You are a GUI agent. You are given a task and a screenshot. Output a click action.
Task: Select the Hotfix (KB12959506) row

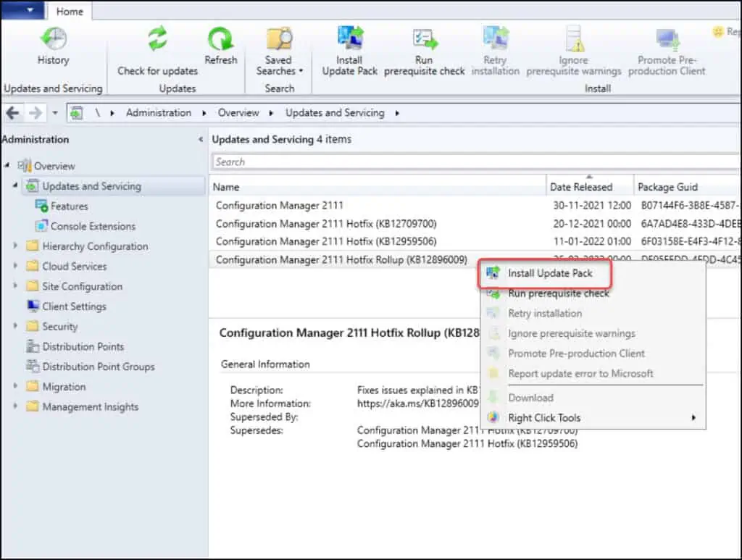click(475, 241)
